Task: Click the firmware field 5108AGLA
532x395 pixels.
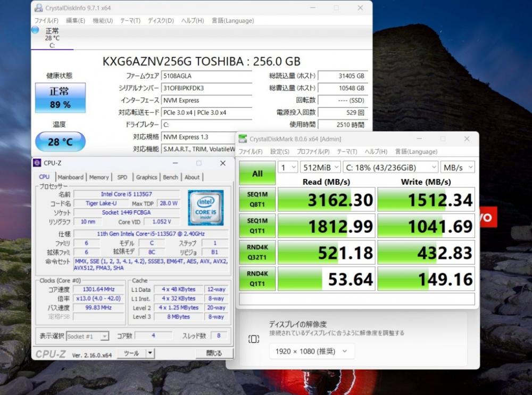Action: coord(206,76)
